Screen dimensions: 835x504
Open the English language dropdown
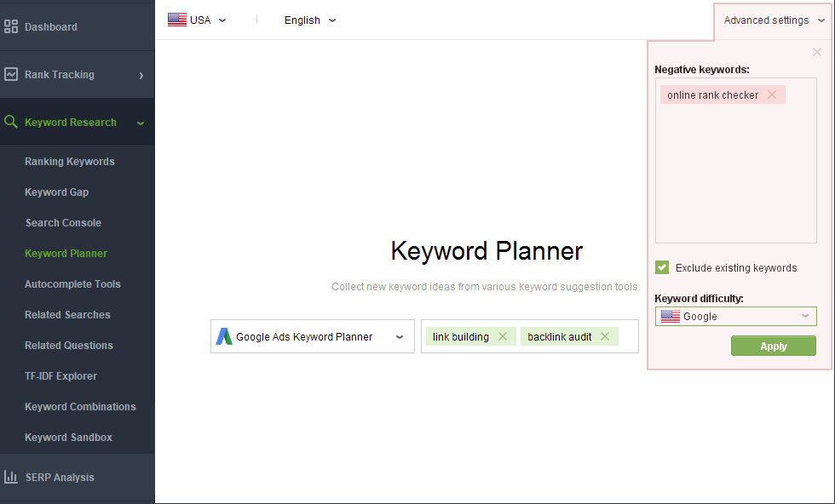(x=310, y=20)
